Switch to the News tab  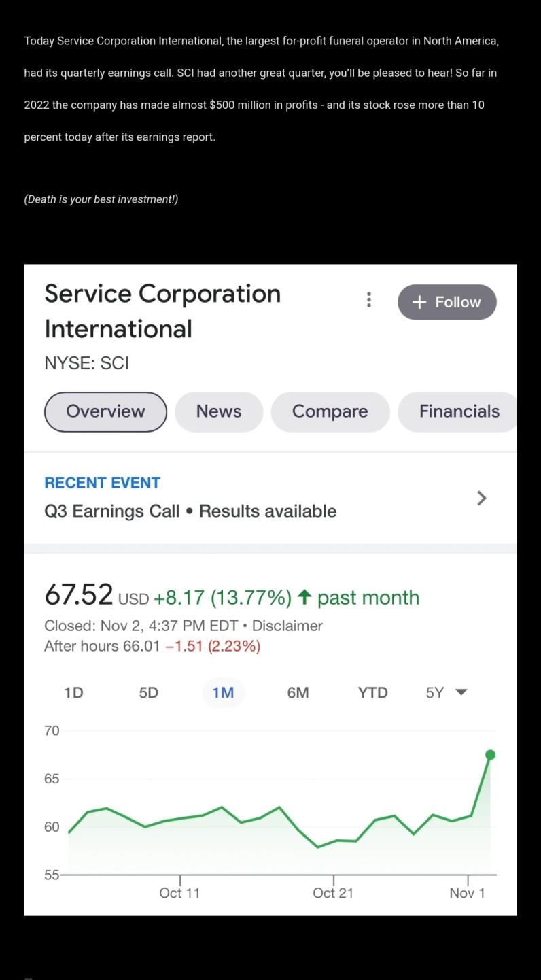pyautogui.click(x=218, y=411)
